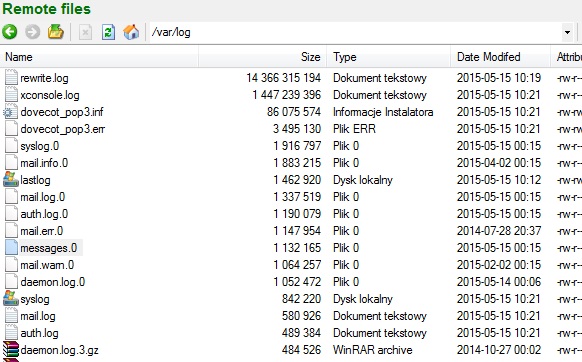Image resolution: width=582 pixels, height=362 pixels.
Task: Click the size value 1 447 239 396
Action: click(287, 95)
